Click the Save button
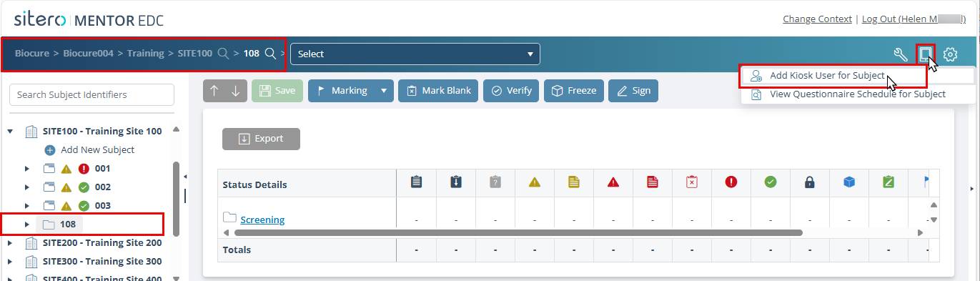Image resolution: width=980 pixels, height=281 pixels. [x=277, y=91]
